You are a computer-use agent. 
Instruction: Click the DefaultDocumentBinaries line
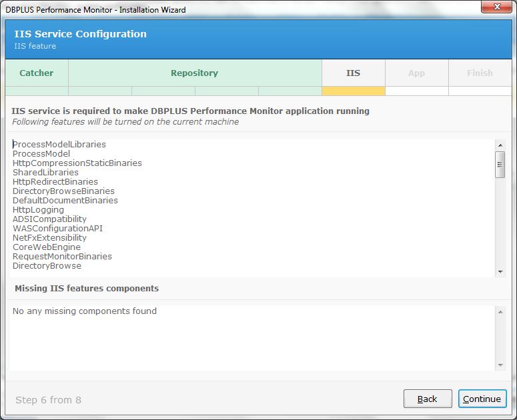(x=65, y=200)
